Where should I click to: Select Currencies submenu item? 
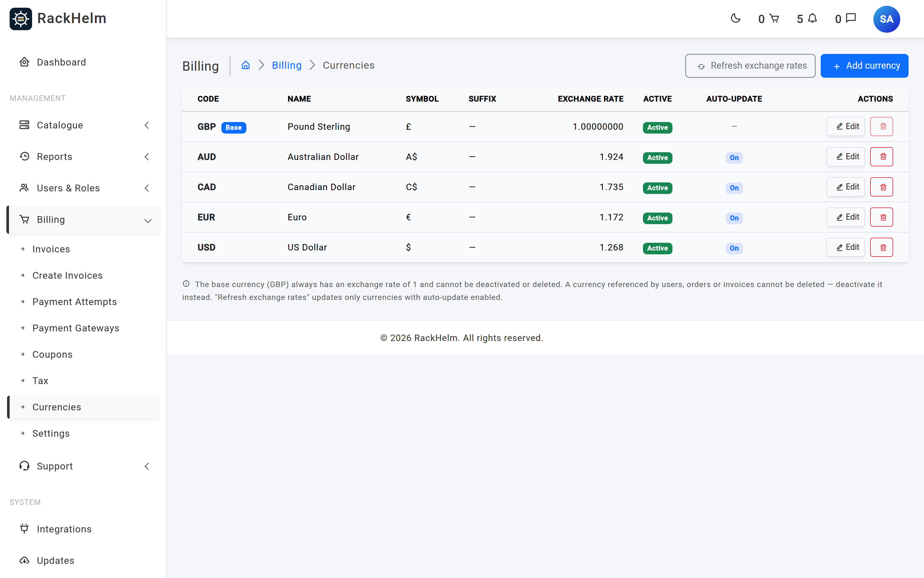pos(83,407)
